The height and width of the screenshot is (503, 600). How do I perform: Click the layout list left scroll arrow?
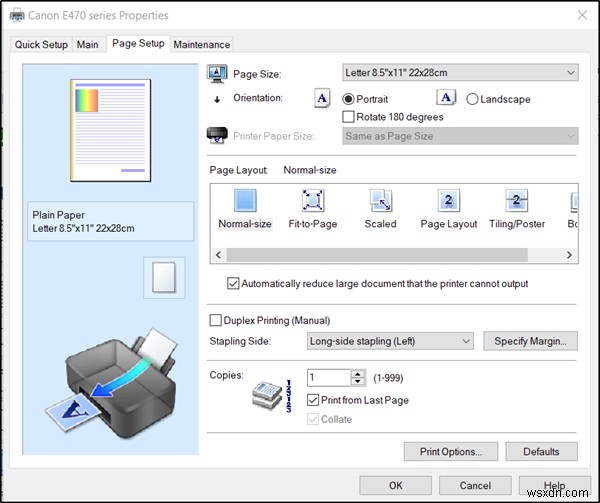(218, 255)
